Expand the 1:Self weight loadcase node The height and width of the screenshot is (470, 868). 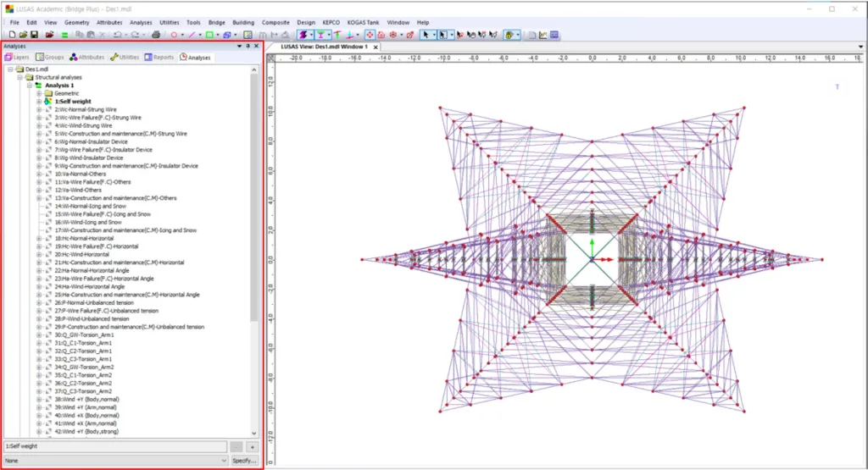pos(38,102)
